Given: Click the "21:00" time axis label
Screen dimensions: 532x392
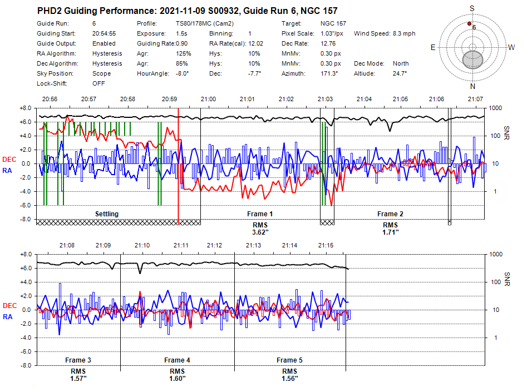Looking at the screenshot, I should (x=208, y=99).
